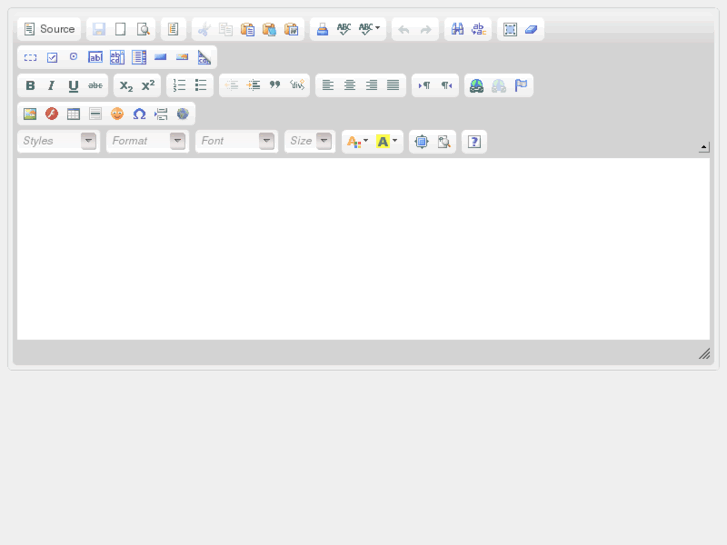This screenshot has width=727, height=545.
Task: Toggle bulleted list
Action: pyautogui.click(x=201, y=86)
